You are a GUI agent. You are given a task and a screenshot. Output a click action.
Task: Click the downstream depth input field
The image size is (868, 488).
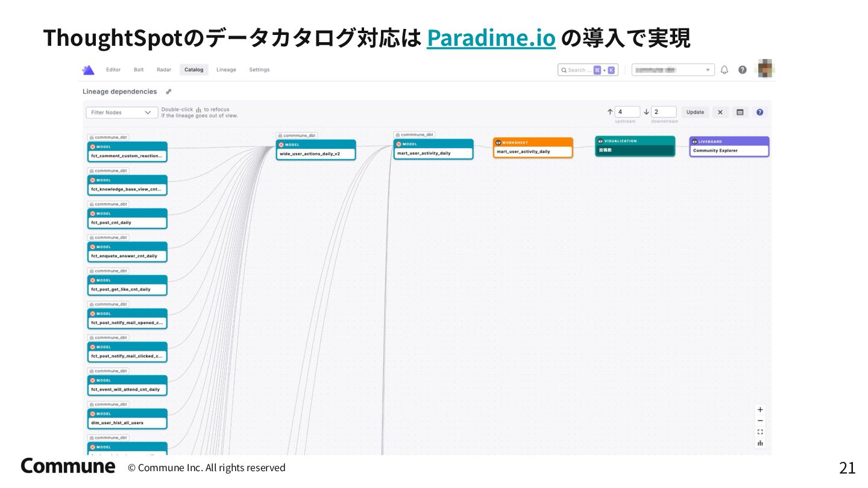[664, 112]
